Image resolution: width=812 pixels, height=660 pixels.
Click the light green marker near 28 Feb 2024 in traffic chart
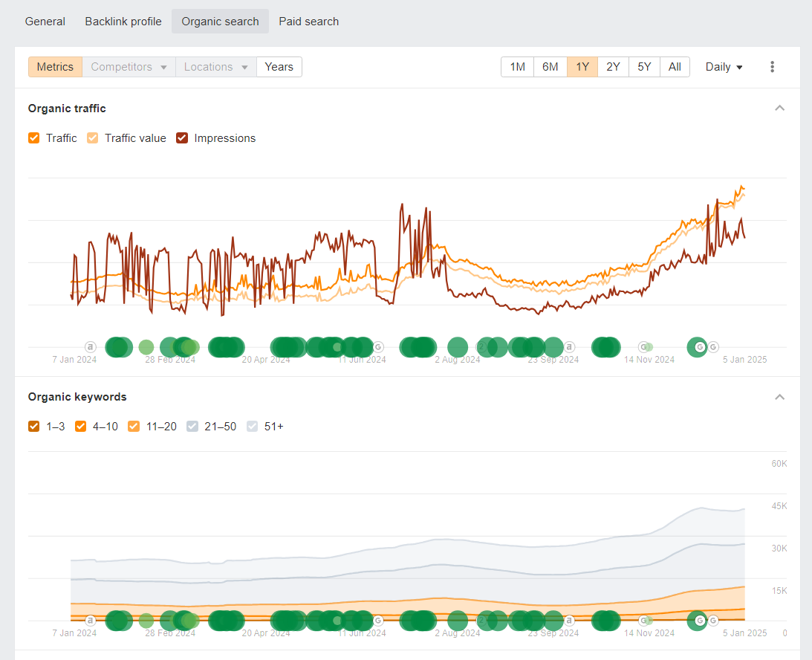point(146,347)
